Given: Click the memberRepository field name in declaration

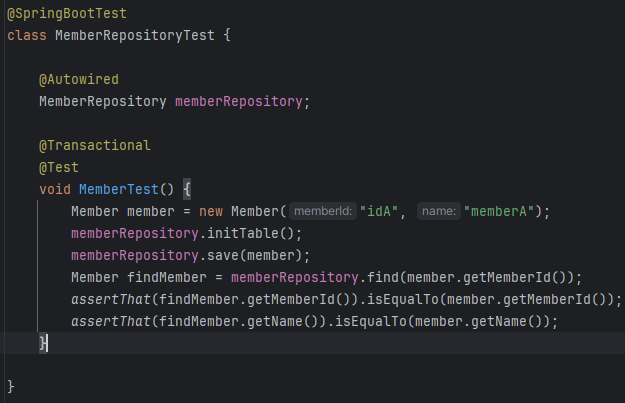Looking at the screenshot, I should 239,102.
